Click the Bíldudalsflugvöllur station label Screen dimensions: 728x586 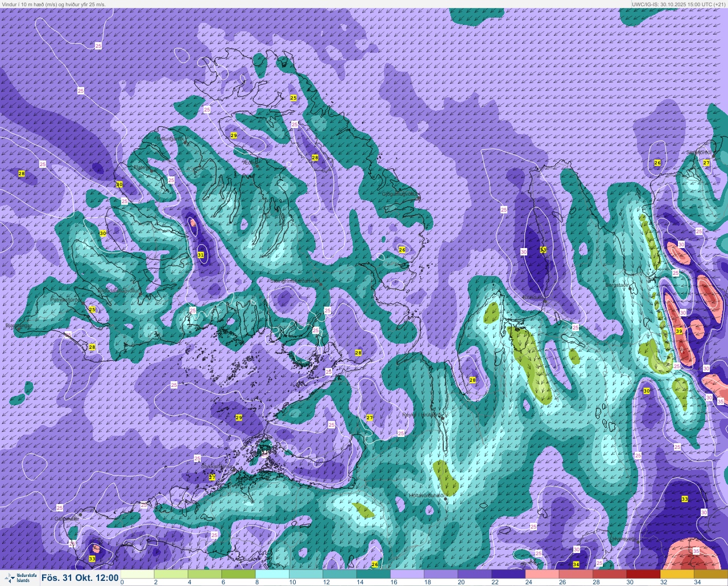(x=119, y=290)
